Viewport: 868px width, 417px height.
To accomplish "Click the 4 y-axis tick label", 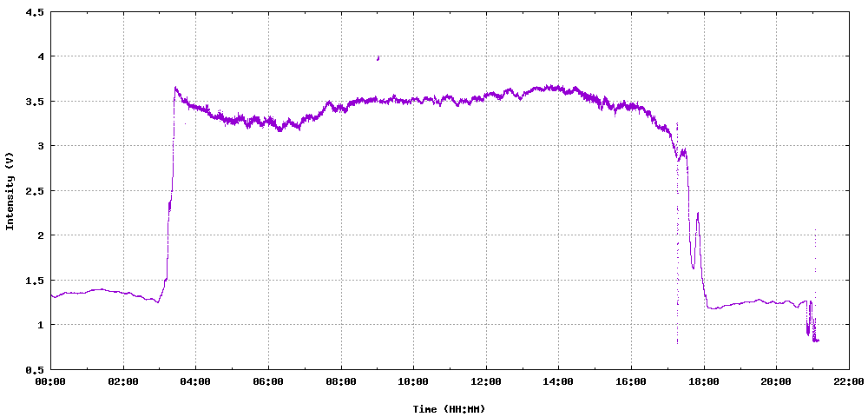I will [x=40, y=56].
